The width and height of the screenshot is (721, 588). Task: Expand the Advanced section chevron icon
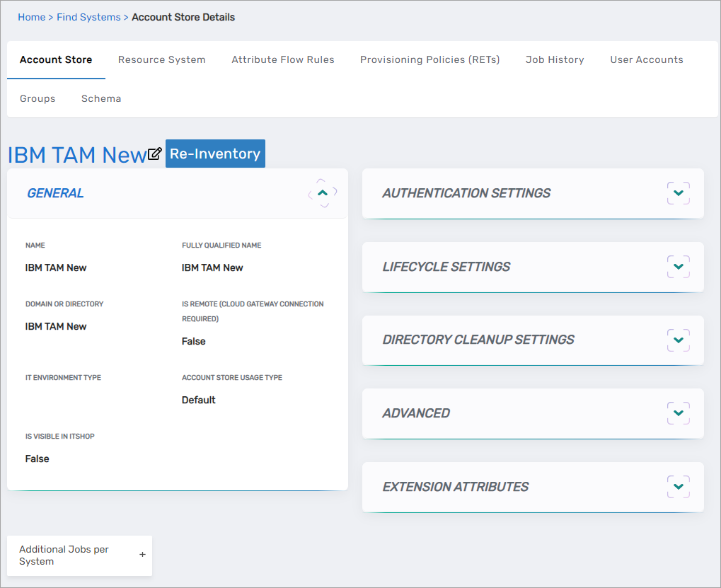(678, 413)
